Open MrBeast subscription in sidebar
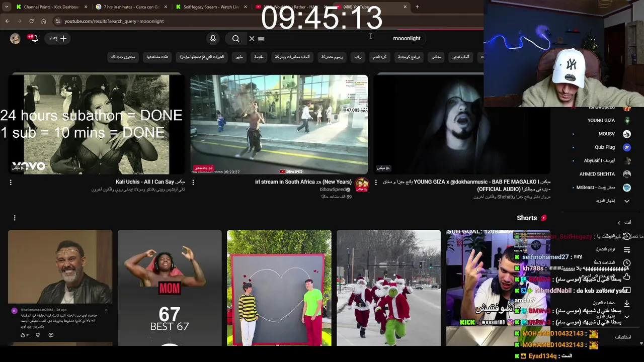Image resolution: width=644 pixels, height=362 pixels. tap(601, 188)
